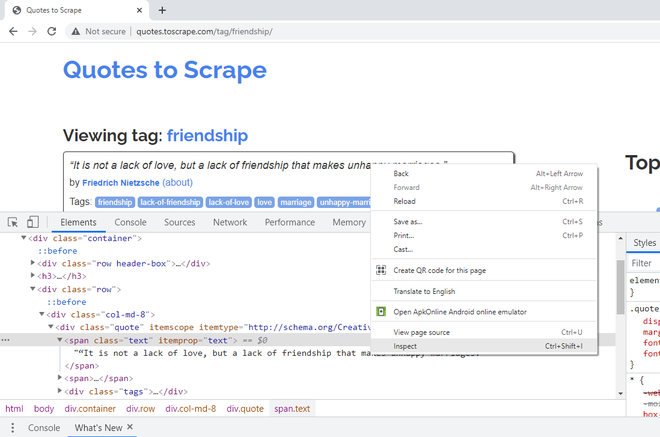
Task: Click the friendship link in Viewing tag heading
Action: tap(208, 136)
